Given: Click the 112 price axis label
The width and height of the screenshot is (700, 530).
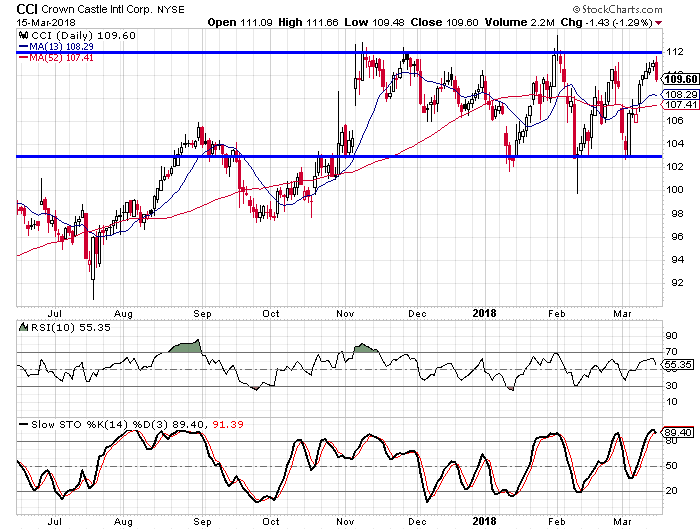Looking at the screenshot, I should 675,52.
